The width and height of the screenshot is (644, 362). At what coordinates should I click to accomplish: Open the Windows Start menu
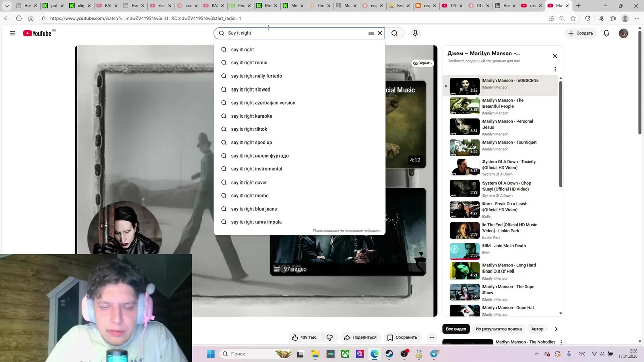click(211, 354)
